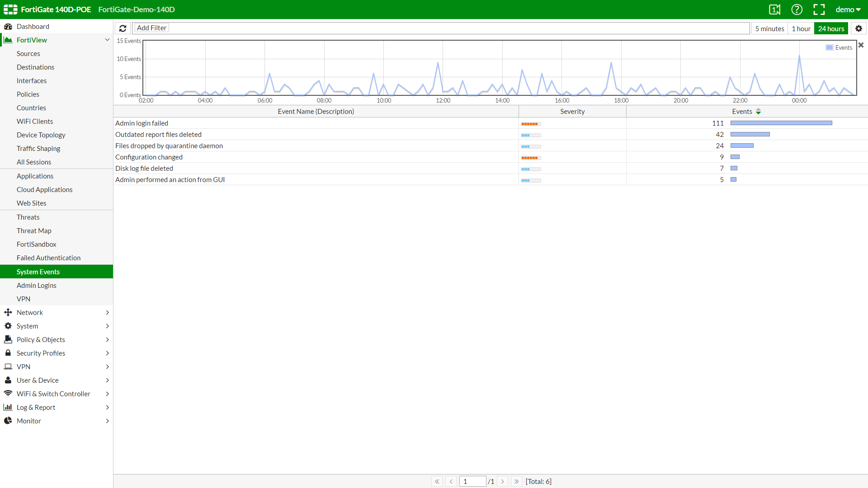This screenshot has width=868, height=488.
Task: Open the help question mark icon
Action: 797,9
